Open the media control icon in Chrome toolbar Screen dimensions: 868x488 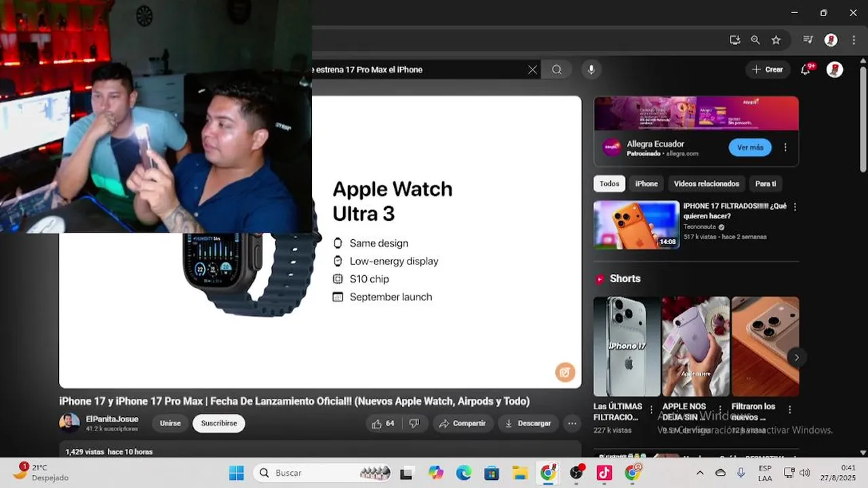808,40
